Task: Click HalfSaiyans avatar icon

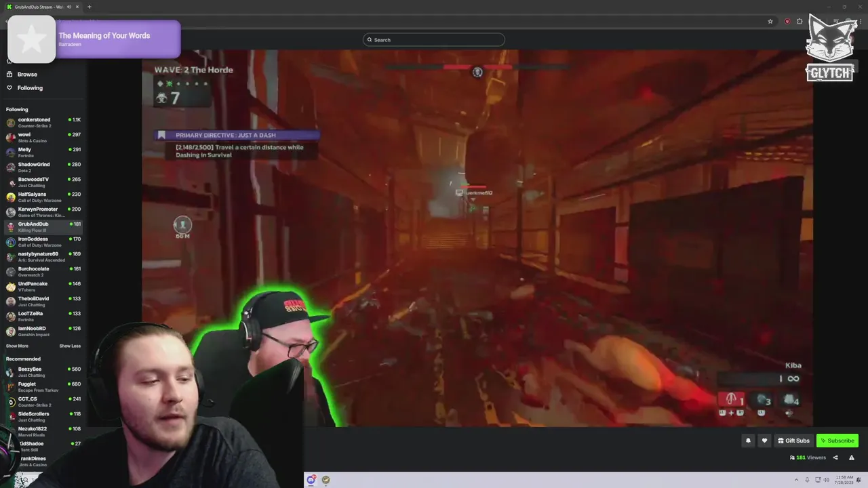Action: pos(11,197)
